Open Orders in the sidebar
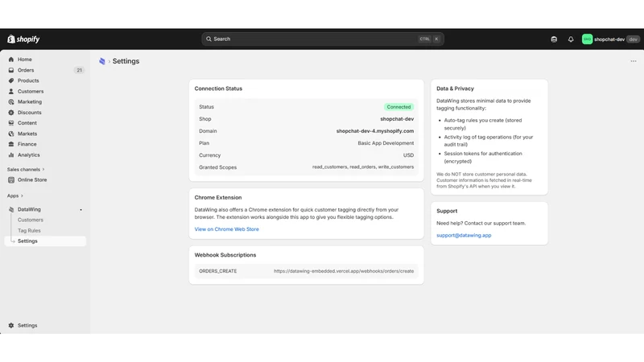 26,70
